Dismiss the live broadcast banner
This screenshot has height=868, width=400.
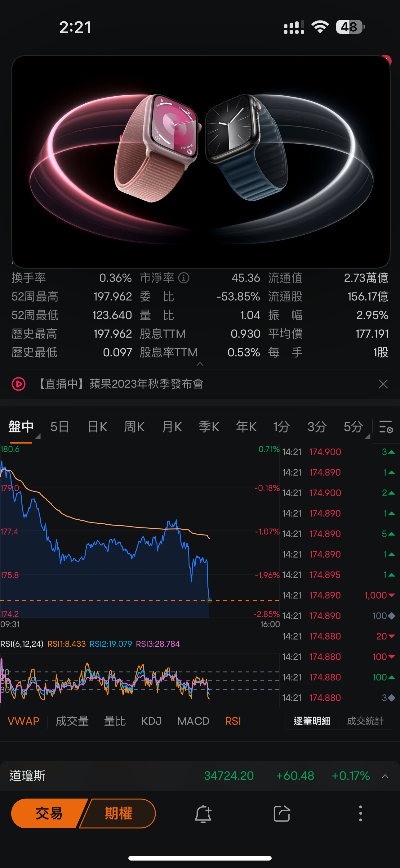[383, 384]
